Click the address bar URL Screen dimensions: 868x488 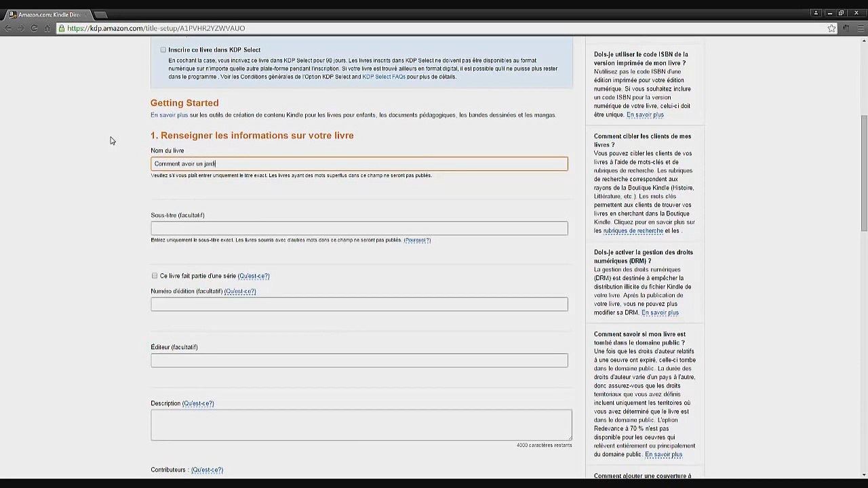(x=156, y=28)
